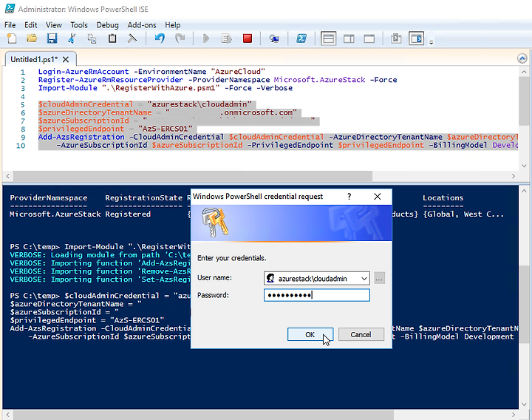Click console horizontal scroll left arrow

coord(8,415)
